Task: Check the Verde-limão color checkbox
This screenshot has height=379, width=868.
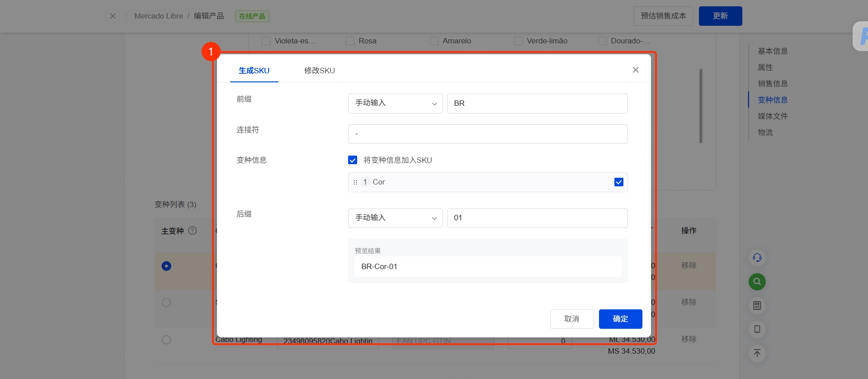Action: pyautogui.click(x=518, y=41)
